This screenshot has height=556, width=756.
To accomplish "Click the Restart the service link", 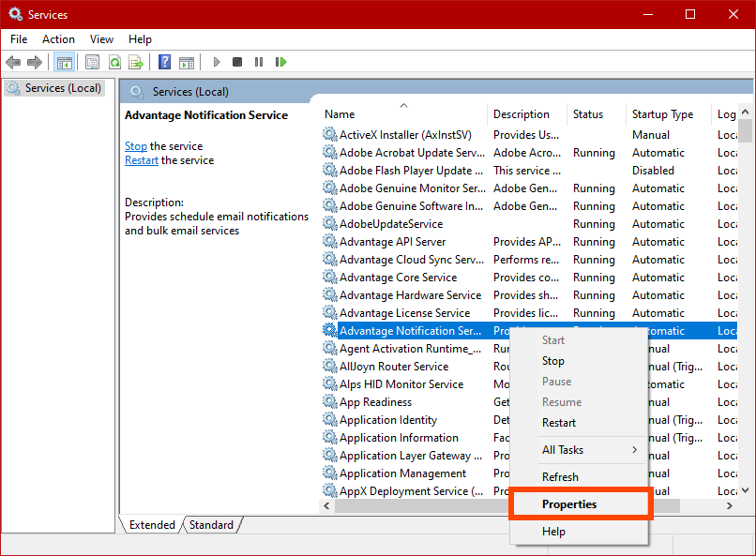I will [x=142, y=160].
